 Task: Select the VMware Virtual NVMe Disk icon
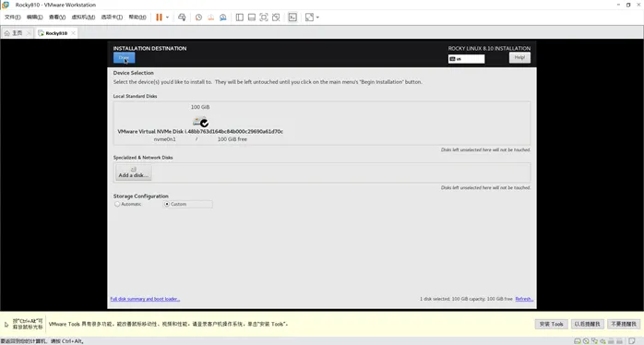click(200, 122)
